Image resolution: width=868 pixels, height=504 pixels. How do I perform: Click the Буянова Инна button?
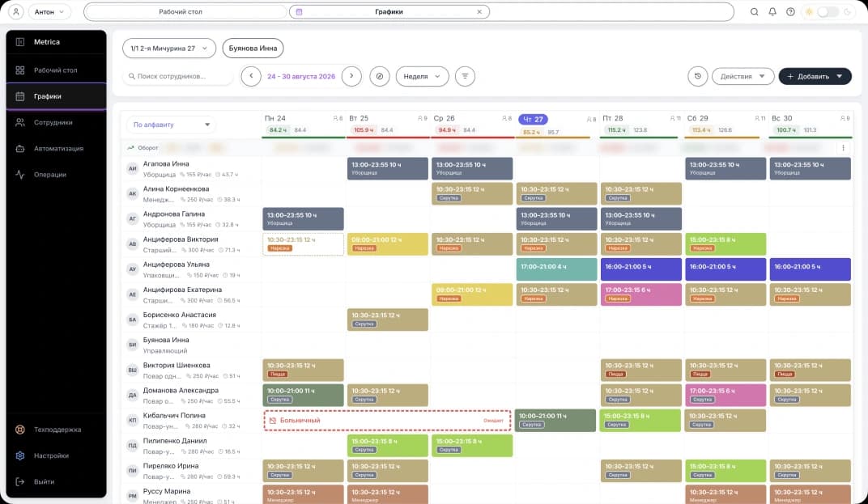(x=253, y=48)
